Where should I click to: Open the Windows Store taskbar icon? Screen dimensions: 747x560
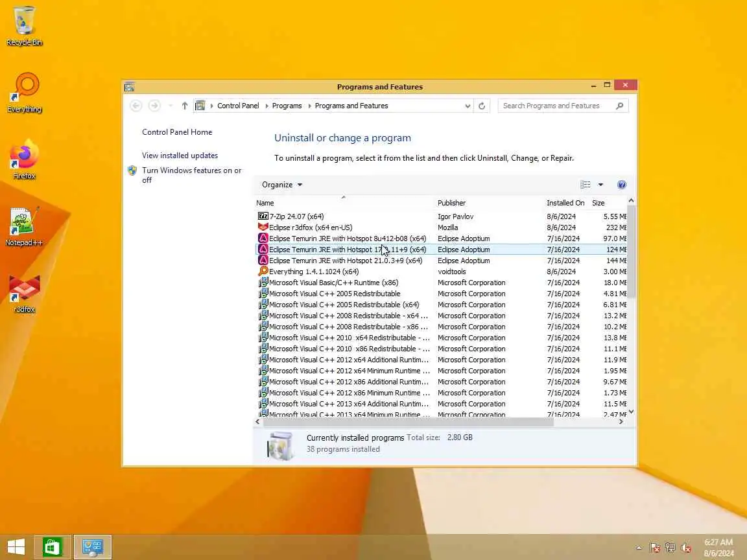[53, 546]
